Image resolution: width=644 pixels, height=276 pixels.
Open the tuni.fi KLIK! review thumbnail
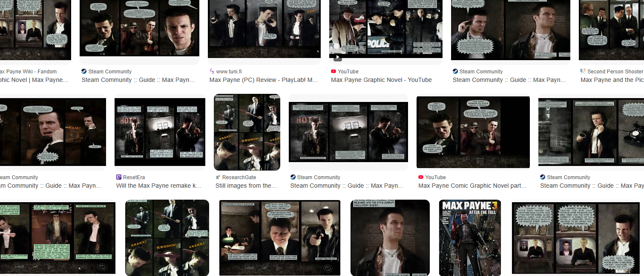coord(264,29)
